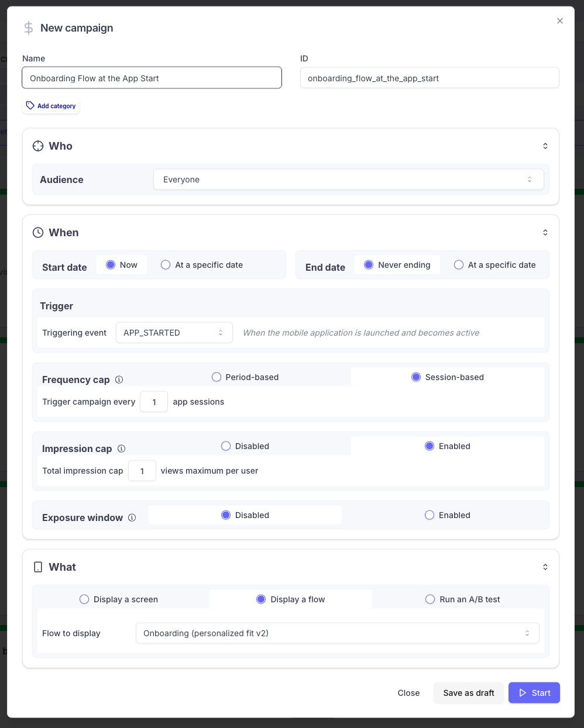
Task: Open the Flow to display dropdown
Action: pos(338,633)
